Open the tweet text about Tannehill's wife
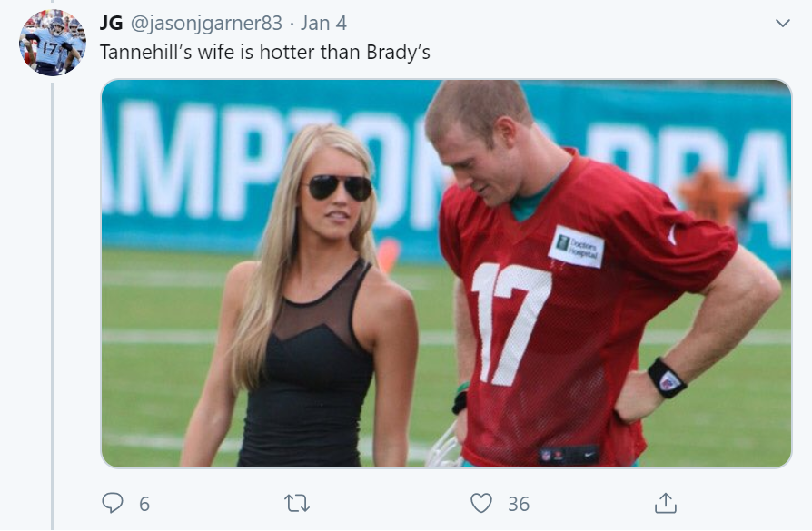 click(264, 53)
